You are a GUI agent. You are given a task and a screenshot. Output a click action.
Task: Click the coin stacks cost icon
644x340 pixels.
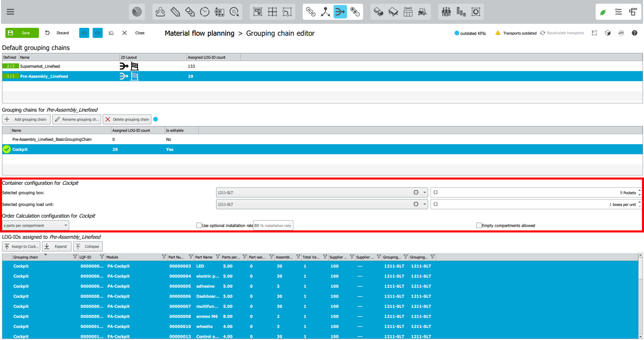click(461, 12)
